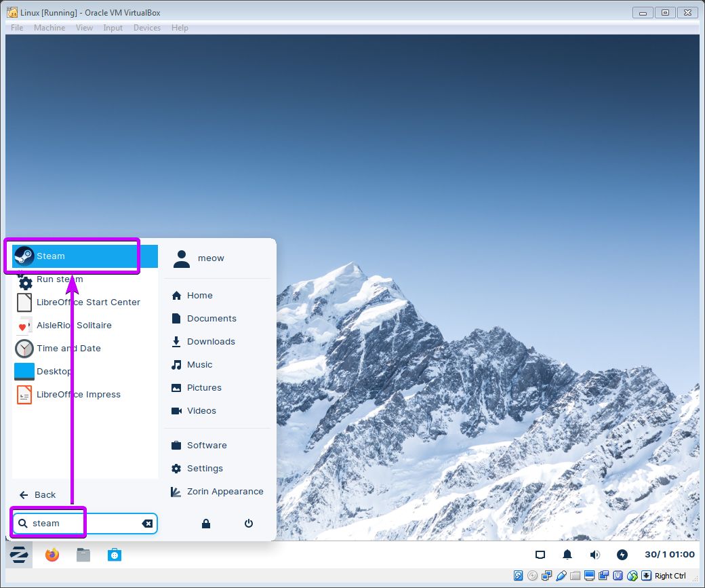705x588 pixels.
Task: Launch Firefox from the taskbar
Action: (52, 555)
